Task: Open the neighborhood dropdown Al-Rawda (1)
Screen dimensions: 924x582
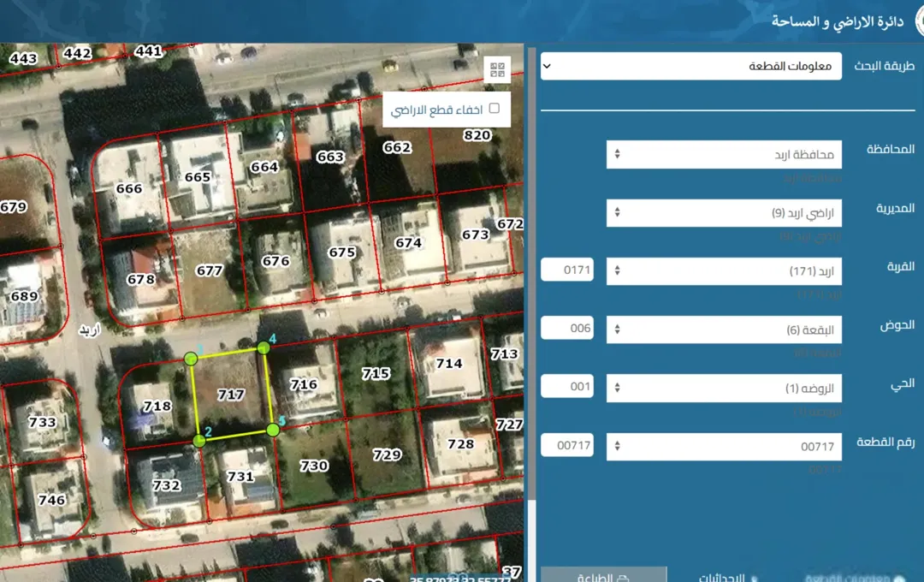Action: click(x=724, y=388)
